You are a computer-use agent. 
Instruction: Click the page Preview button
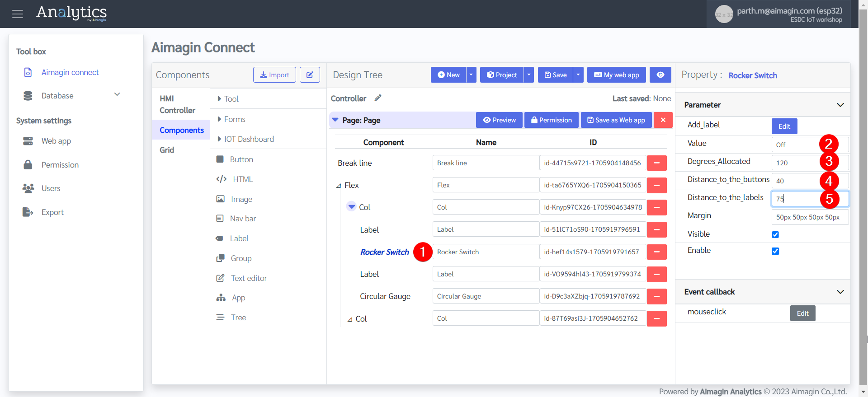(499, 120)
